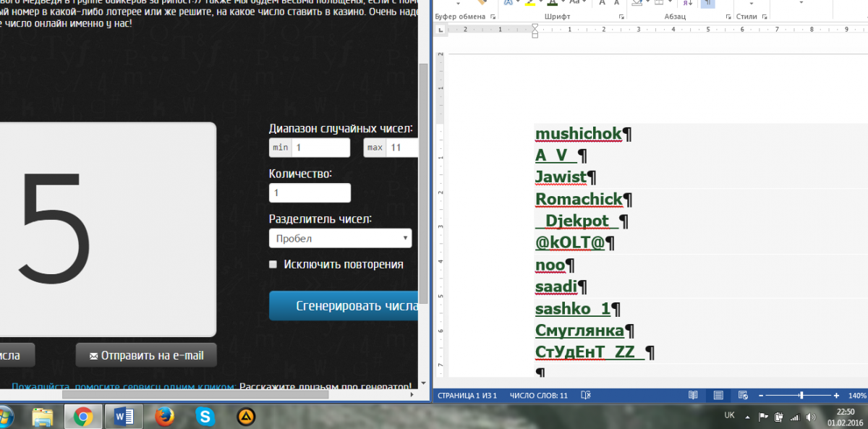Expand the Абзац dialog launcher
The width and height of the screenshot is (868, 429).
point(728,17)
